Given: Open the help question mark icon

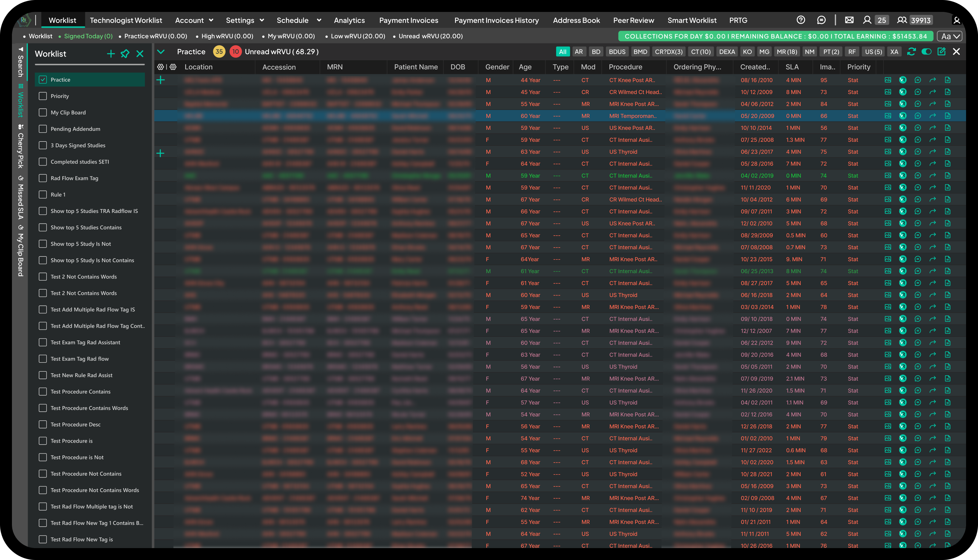Looking at the screenshot, I should 801,20.
